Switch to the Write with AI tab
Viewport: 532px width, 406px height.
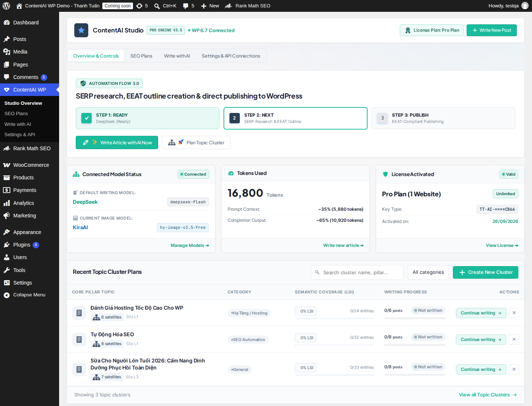point(177,56)
